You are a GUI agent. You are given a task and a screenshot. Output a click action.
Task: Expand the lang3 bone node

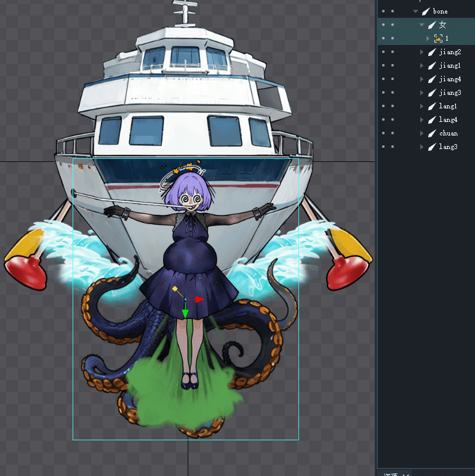point(422,147)
